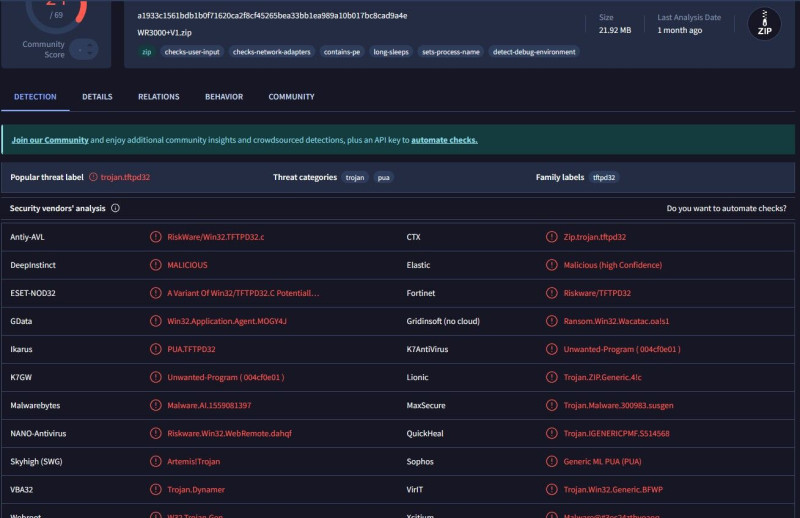Click Riskware.Win32.WebRemote.dahqf result
This screenshot has width=800, height=518.
coord(230,433)
